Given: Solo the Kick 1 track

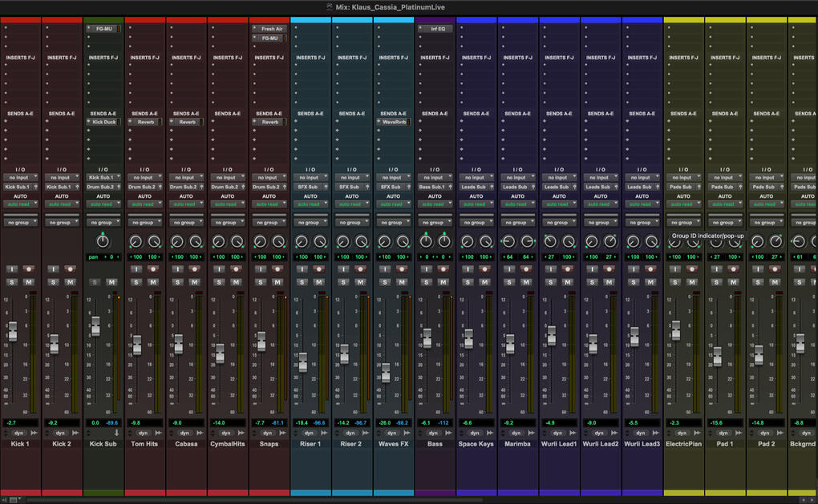Looking at the screenshot, I should [x=11, y=282].
